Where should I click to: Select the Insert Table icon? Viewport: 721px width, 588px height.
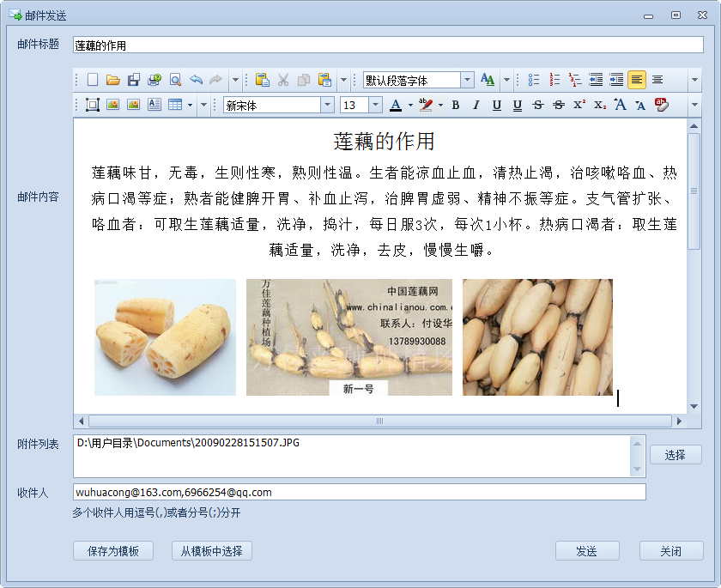coord(175,105)
